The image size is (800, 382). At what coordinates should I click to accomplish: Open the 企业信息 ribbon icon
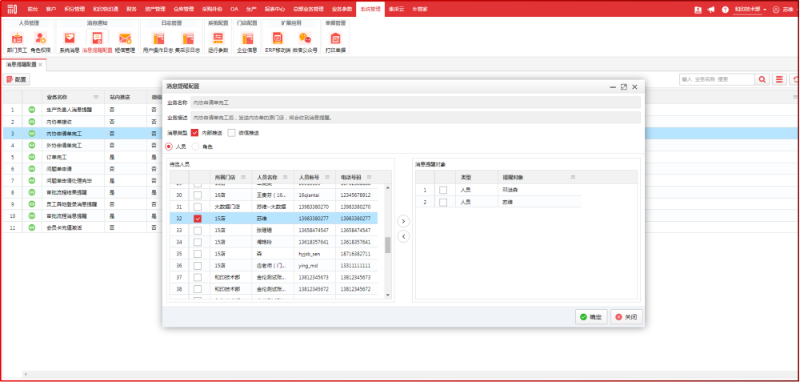(247, 42)
